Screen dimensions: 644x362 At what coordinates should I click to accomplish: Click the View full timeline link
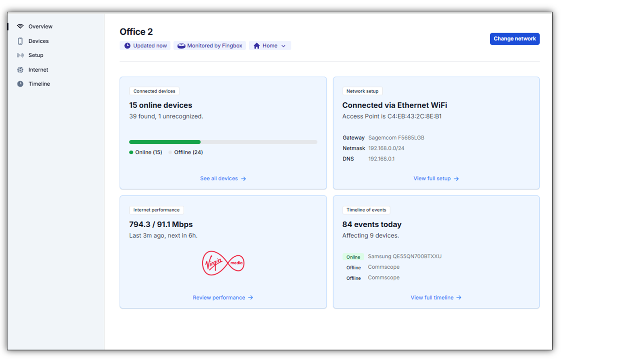[436, 298]
